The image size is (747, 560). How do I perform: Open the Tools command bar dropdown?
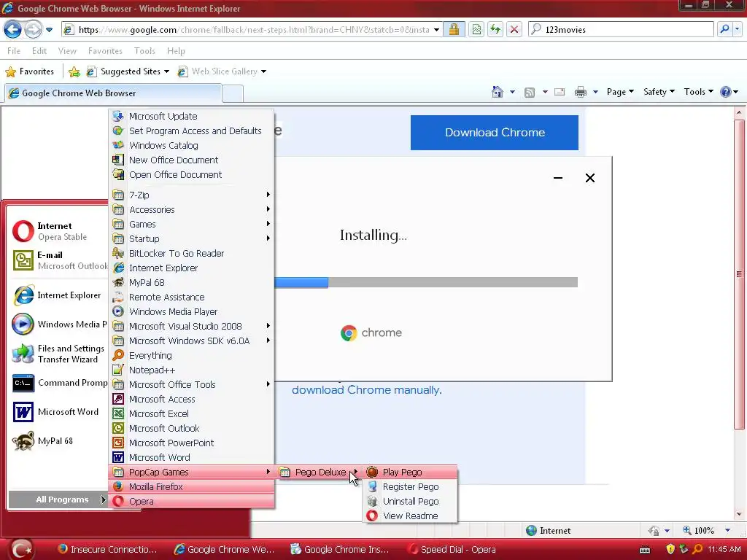(x=698, y=92)
